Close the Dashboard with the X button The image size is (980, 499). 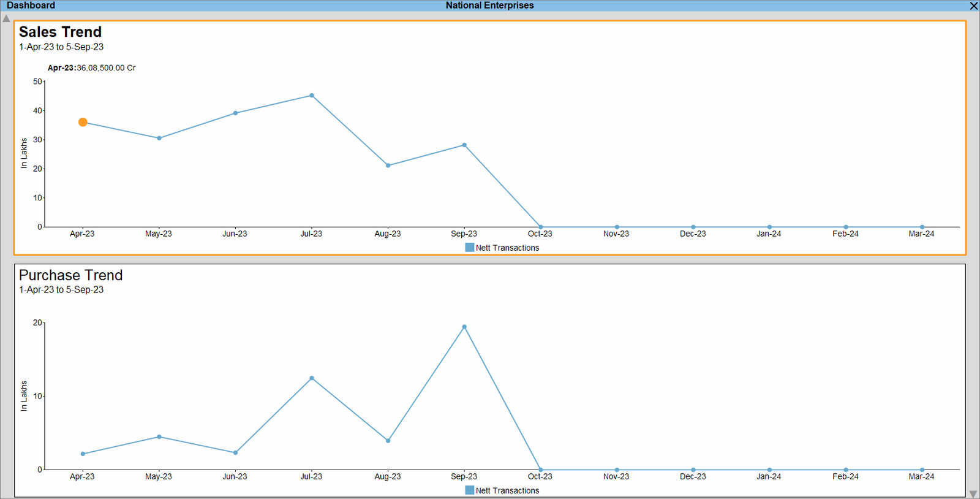[974, 6]
